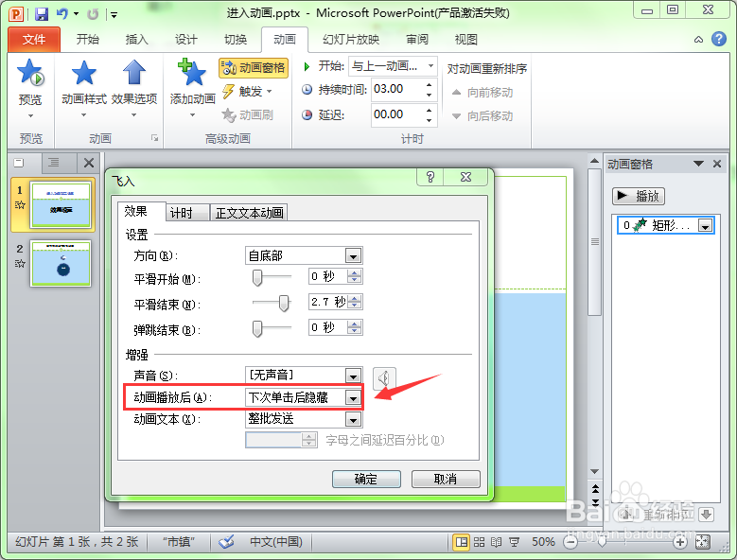Screen dimensions: 737x560
Task: Switch to the 插入 Insert ribbon tab
Action: [x=137, y=40]
